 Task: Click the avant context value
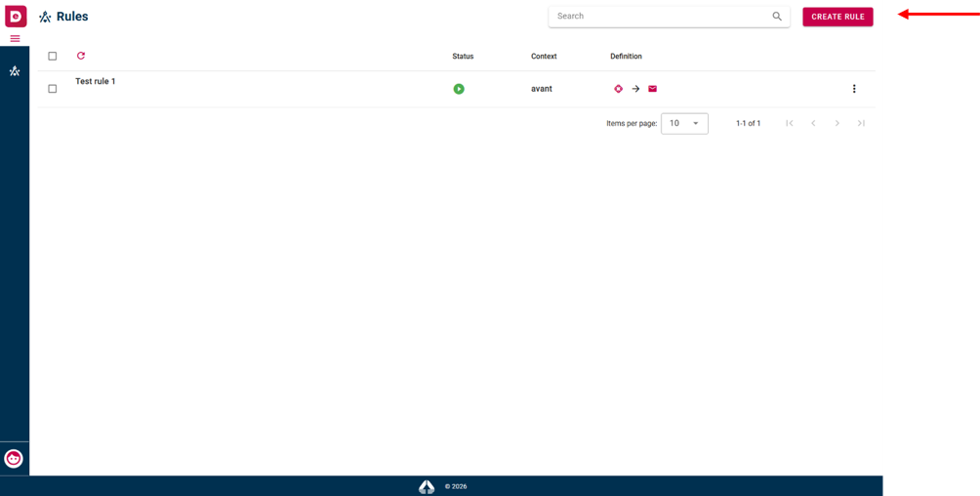click(x=542, y=89)
